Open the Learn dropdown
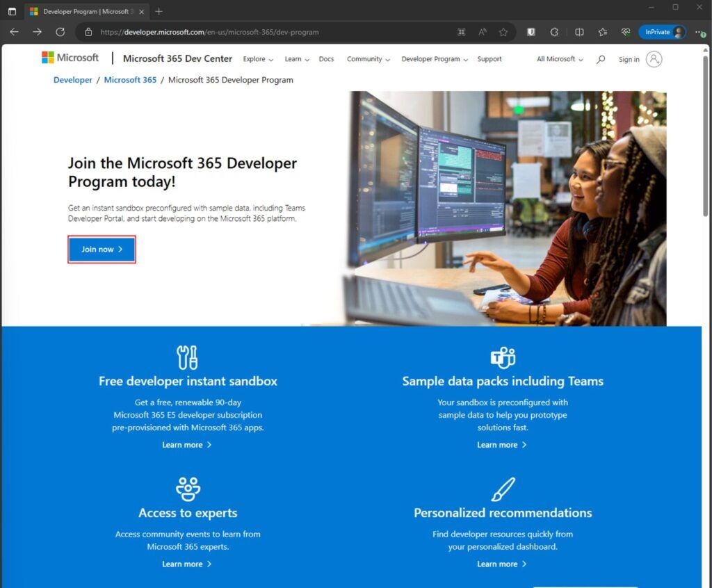Image resolution: width=712 pixels, height=588 pixels. click(294, 59)
